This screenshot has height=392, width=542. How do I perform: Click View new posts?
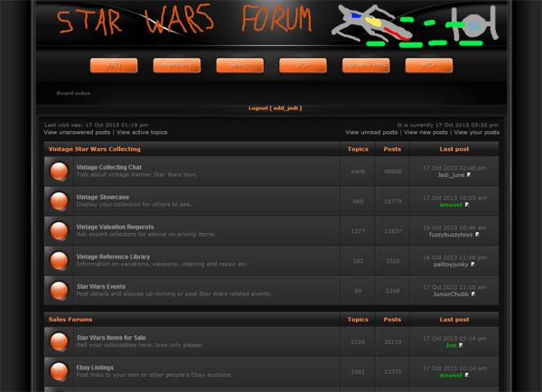(425, 133)
